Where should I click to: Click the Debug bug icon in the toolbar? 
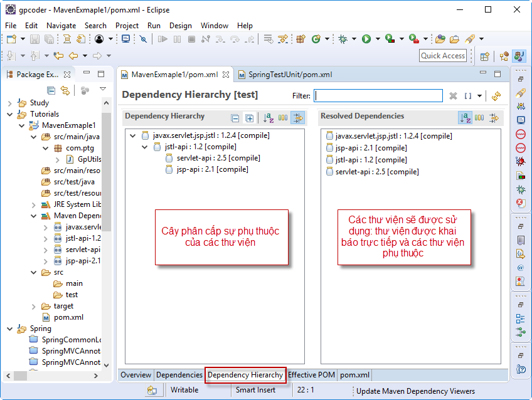point(343,39)
